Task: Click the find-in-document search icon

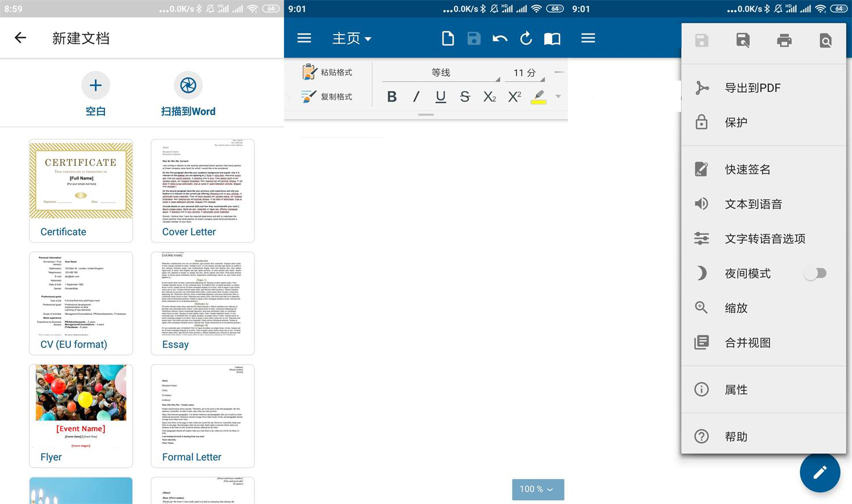Action: 826,40
